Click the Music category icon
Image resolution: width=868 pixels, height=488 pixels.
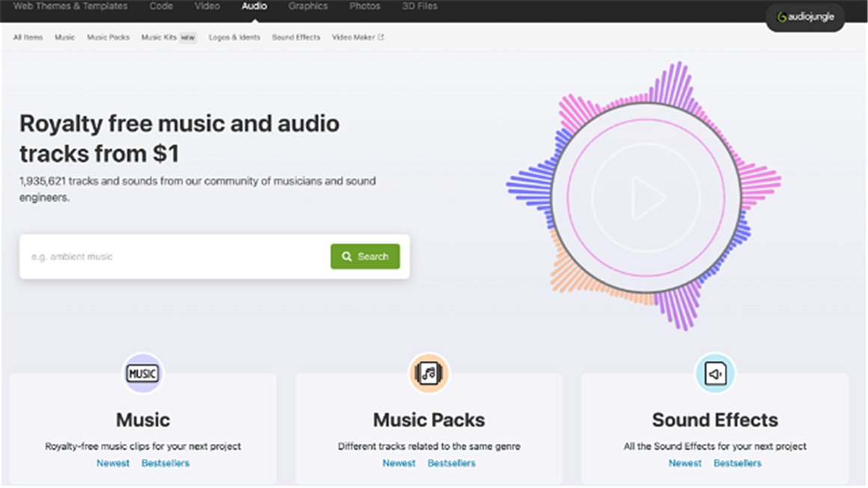click(143, 373)
